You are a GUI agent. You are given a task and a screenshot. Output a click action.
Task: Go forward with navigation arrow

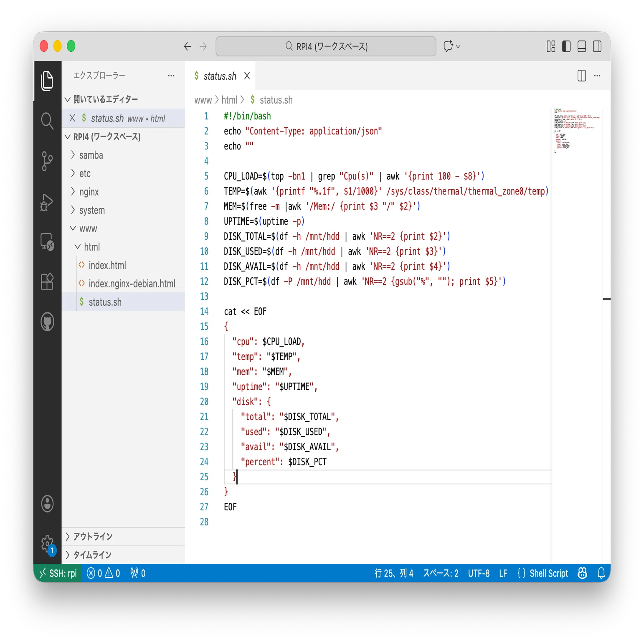click(203, 46)
